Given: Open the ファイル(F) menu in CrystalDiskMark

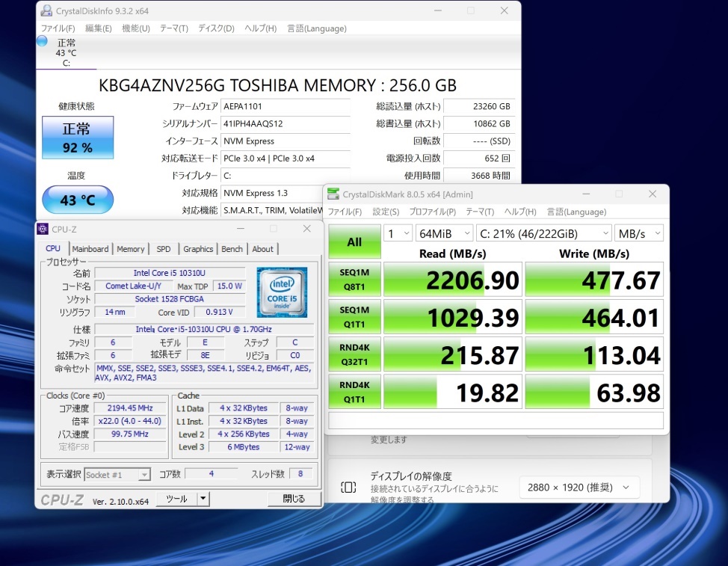Looking at the screenshot, I should [x=345, y=212].
